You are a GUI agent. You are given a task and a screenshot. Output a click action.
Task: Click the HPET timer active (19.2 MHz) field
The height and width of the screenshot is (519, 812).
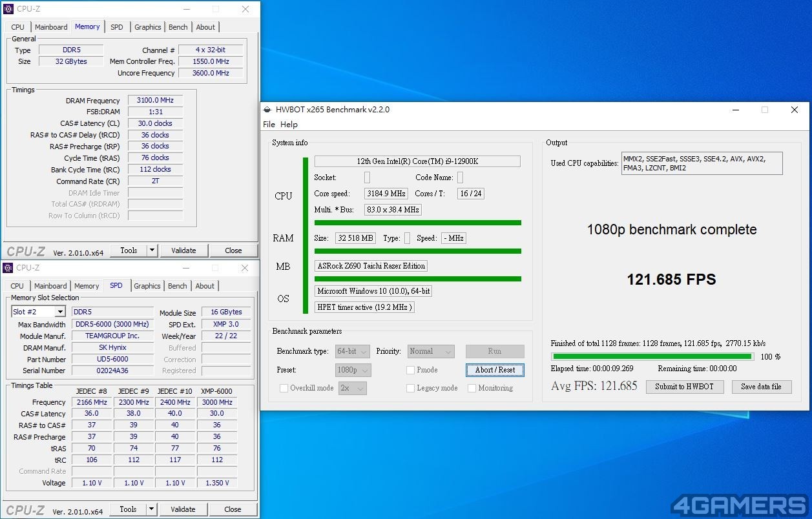(364, 307)
